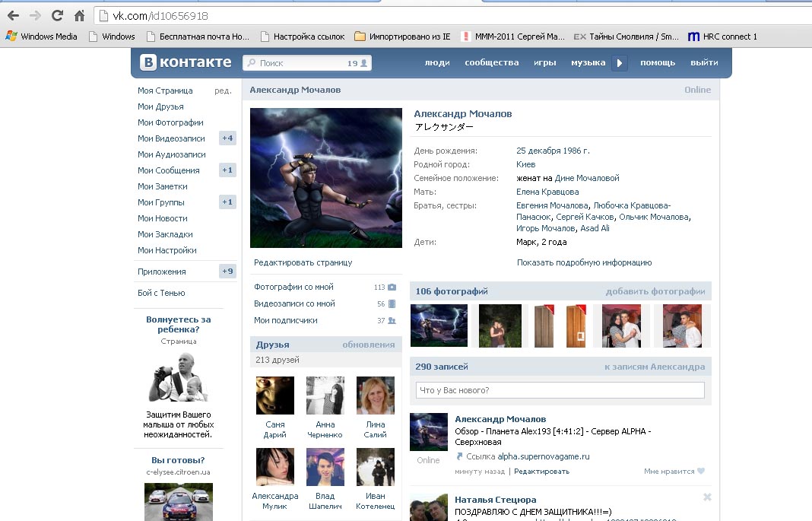
Task: Open the couple at night photo thumbnail
Action: tap(500, 326)
